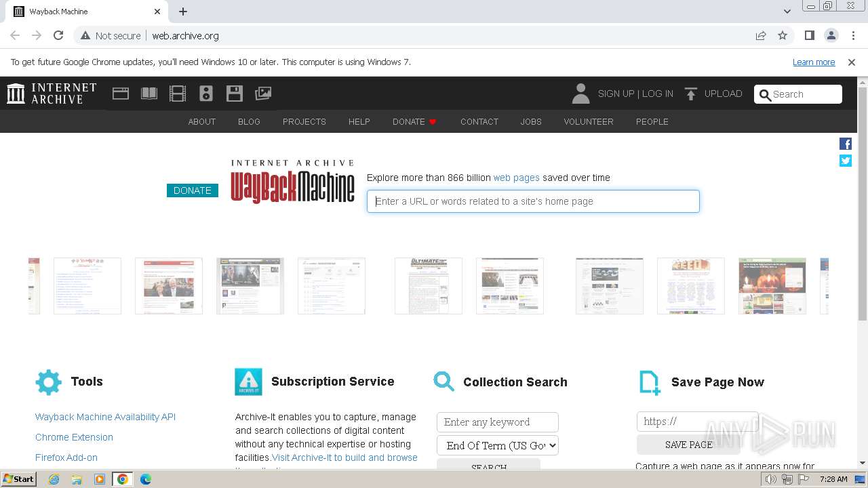The height and width of the screenshot is (488, 868).
Task: Focus the Enter any keyword field
Action: tap(498, 422)
